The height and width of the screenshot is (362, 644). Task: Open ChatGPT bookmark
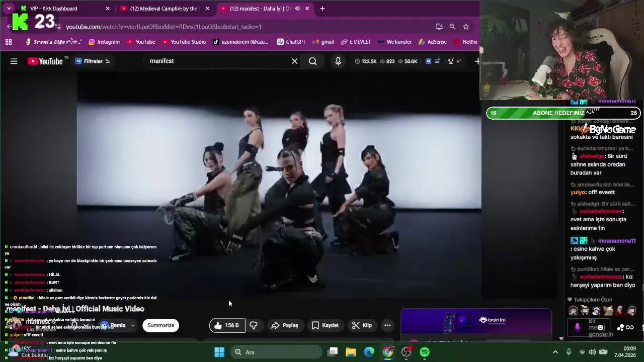pyautogui.click(x=291, y=42)
